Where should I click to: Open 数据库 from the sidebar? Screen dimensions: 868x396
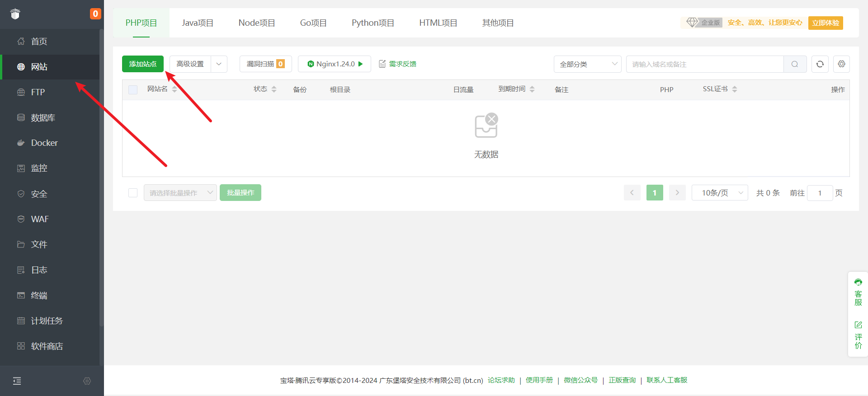(x=50, y=118)
